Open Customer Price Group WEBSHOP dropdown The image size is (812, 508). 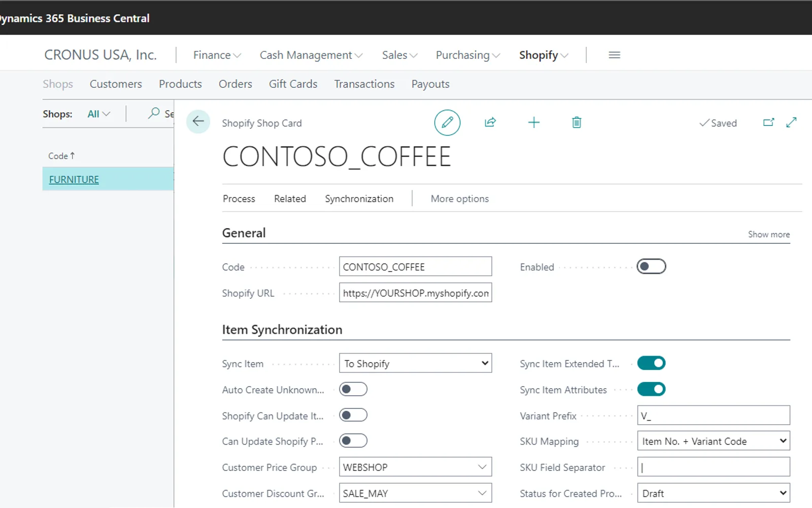coord(482,467)
